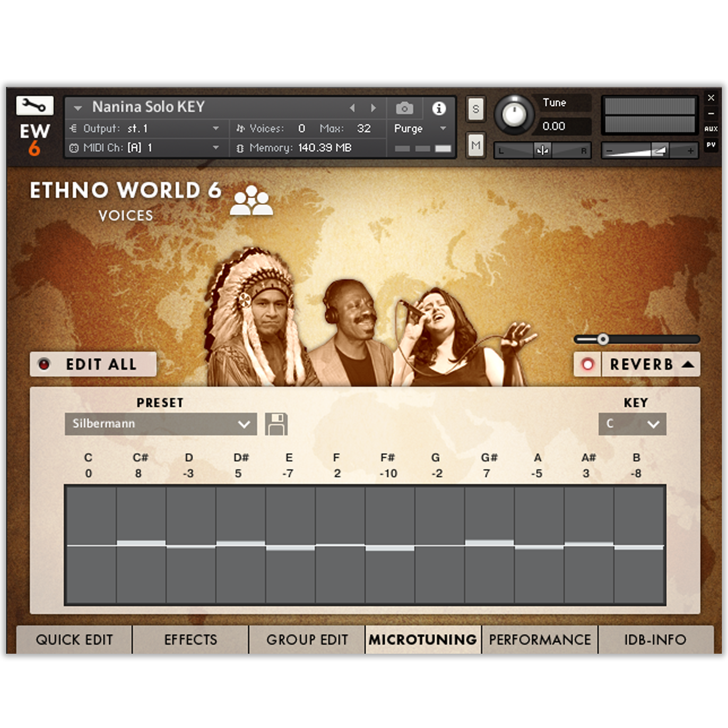Change the Key dropdown from C
The height and width of the screenshot is (728, 728).
pos(632,423)
